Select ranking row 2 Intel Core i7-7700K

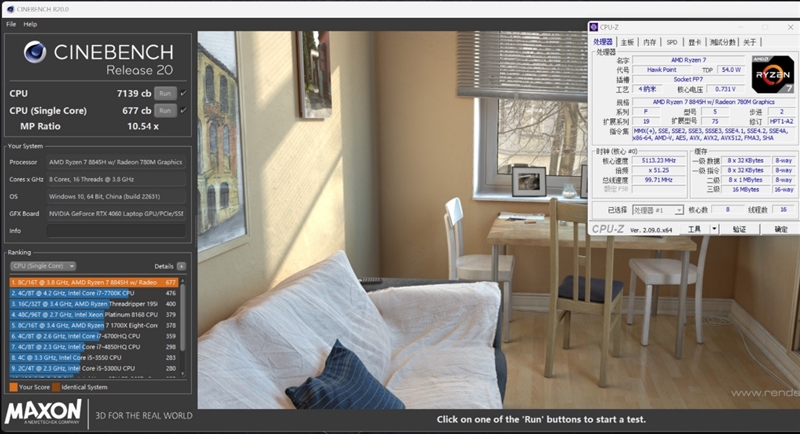[94, 293]
